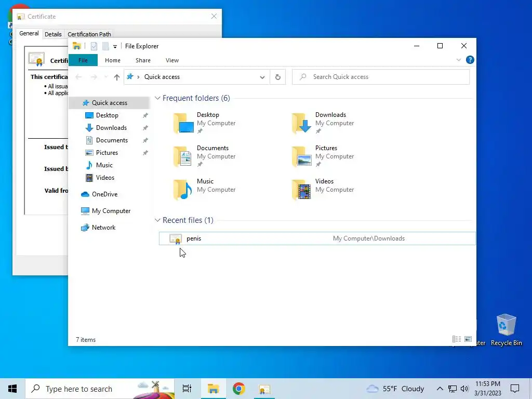Screen dimensions: 532x399
Task: Click the Certificate window taskbar icon
Action: pos(264,389)
